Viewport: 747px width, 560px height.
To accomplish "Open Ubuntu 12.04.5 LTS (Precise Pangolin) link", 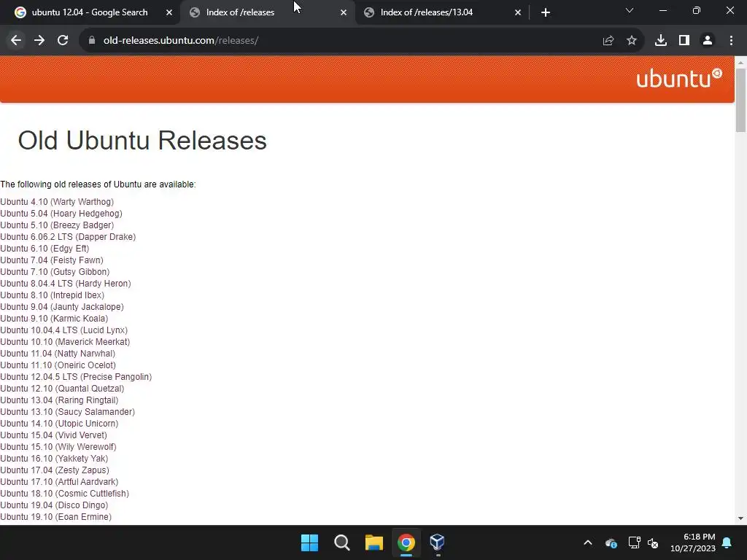I will [76, 377].
